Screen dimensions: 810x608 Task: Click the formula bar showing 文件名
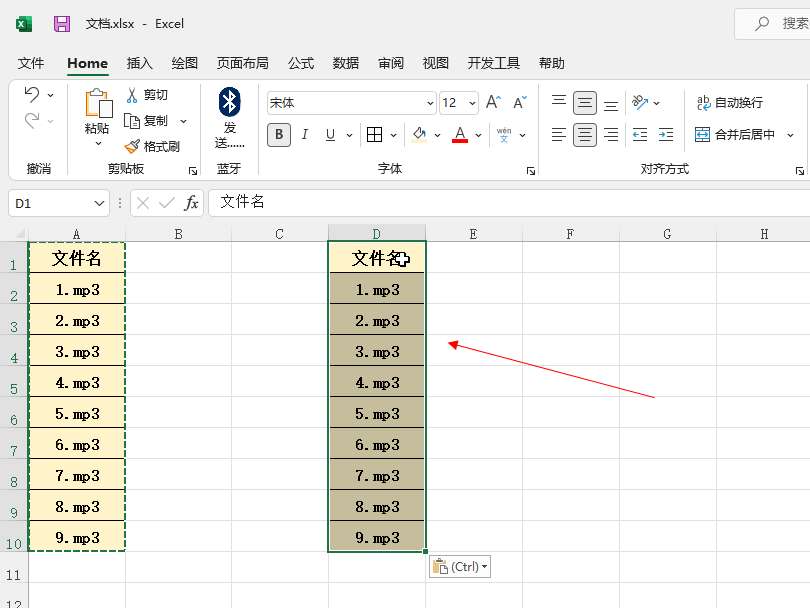pos(509,202)
